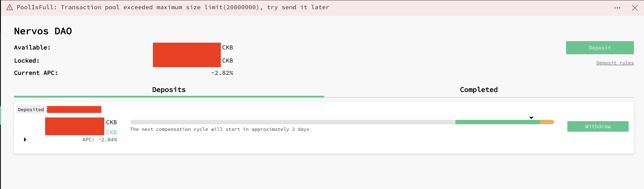Click the orange segment of the compensation bar
The height and width of the screenshot is (189, 644).
click(546, 122)
